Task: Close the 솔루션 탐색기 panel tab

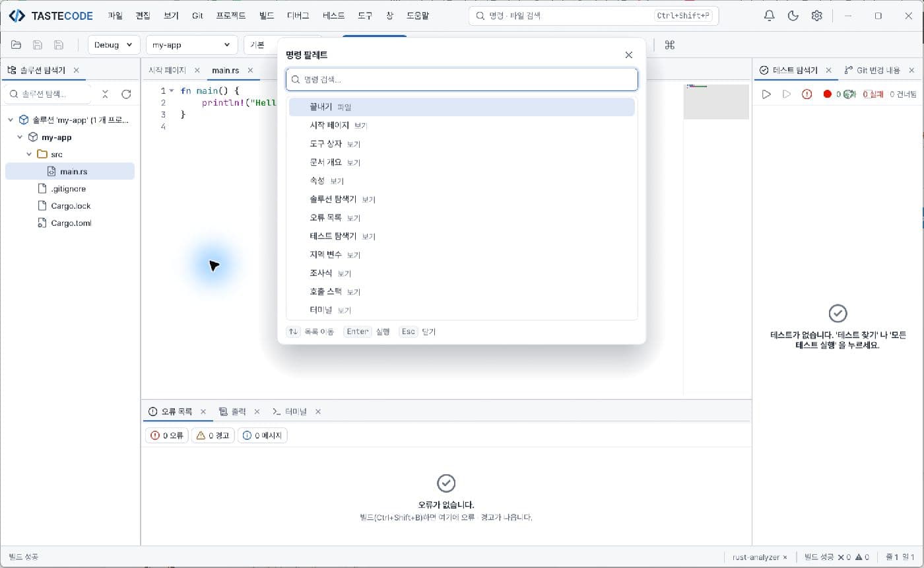Action: [76, 70]
